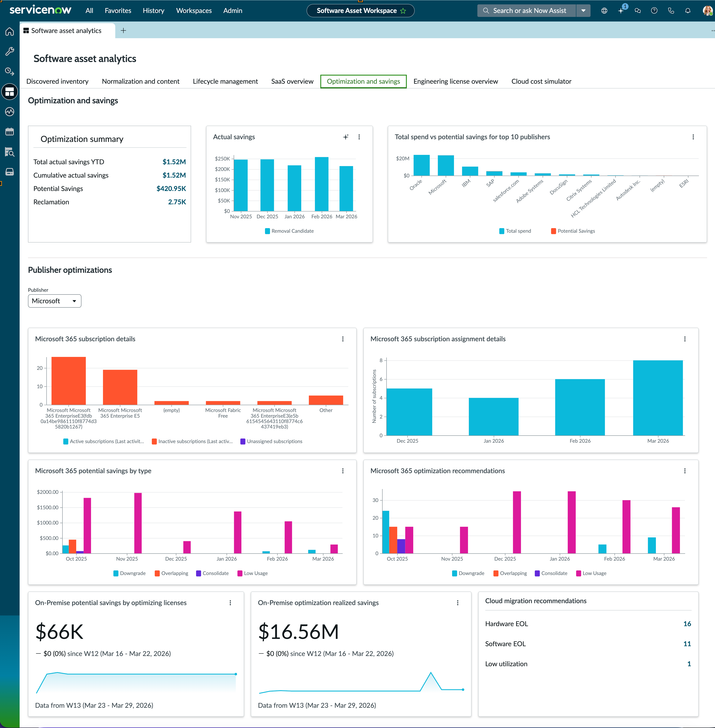Favorite Software Asset Workspace with star
The height and width of the screenshot is (728, 715).
click(x=403, y=11)
